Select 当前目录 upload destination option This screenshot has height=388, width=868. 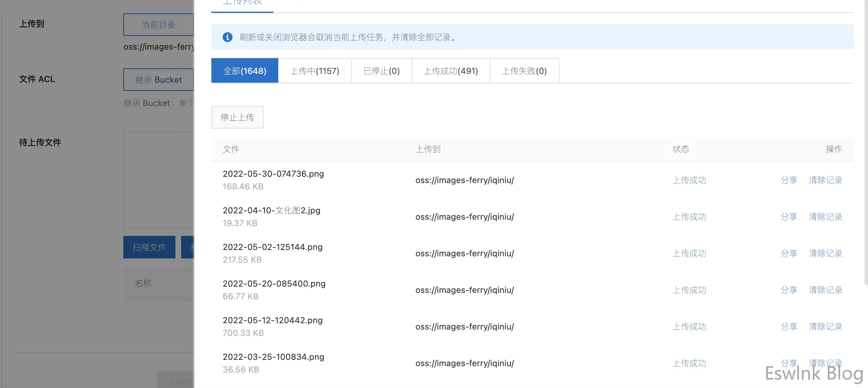pyautogui.click(x=158, y=25)
